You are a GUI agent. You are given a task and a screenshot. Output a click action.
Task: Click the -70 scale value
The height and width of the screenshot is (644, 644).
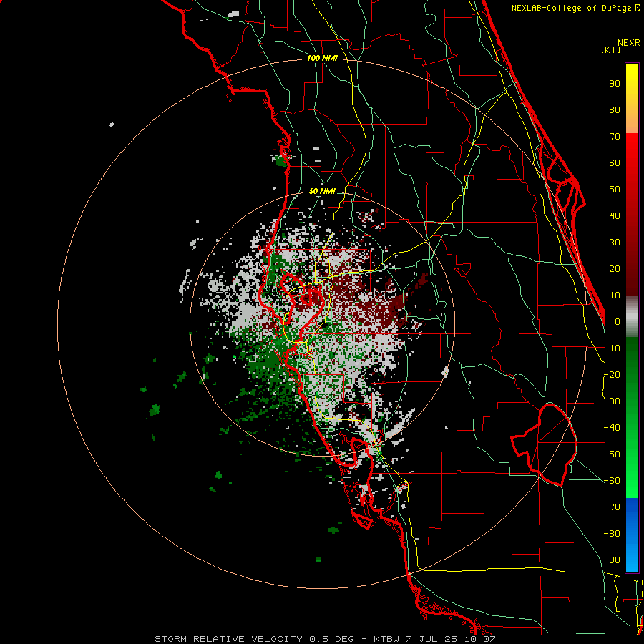(612, 507)
